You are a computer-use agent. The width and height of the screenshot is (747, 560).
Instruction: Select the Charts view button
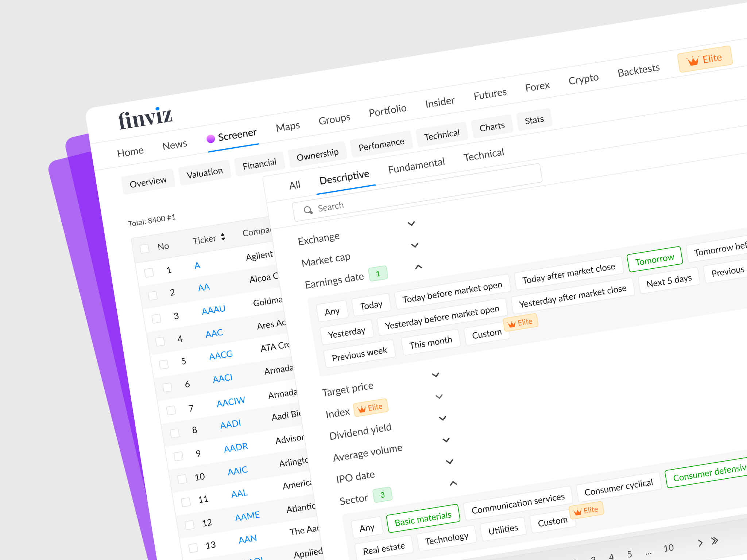coord(492,127)
